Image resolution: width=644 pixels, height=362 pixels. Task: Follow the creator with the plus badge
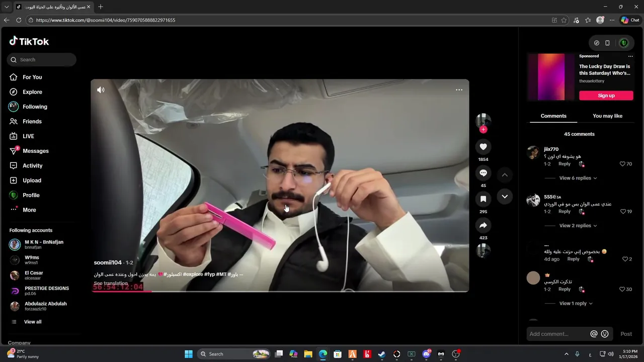coord(483,130)
